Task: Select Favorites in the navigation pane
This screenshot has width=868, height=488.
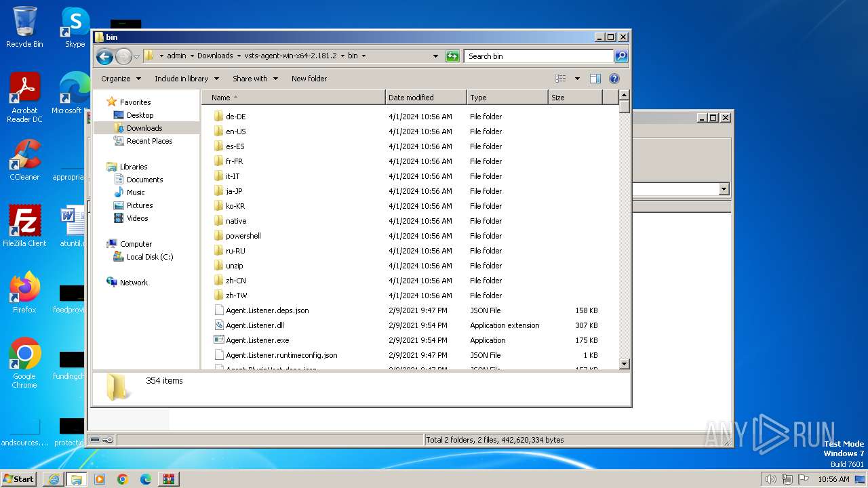Action: [135, 102]
